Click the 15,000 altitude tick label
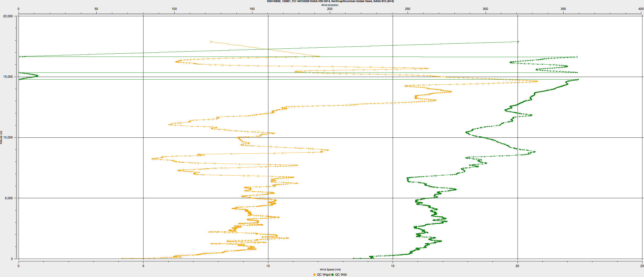Screen dimensions: 644x277 click(8, 77)
